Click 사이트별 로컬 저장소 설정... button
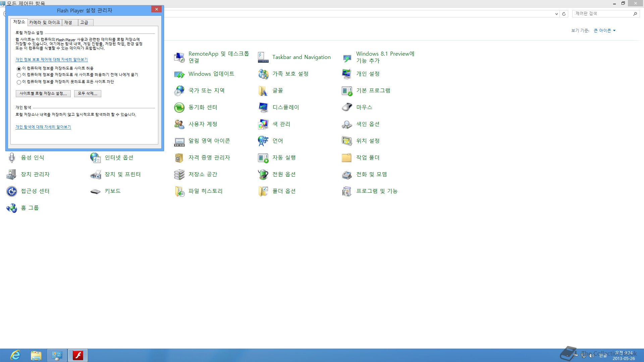This screenshot has width=644, height=362. click(43, 94)
